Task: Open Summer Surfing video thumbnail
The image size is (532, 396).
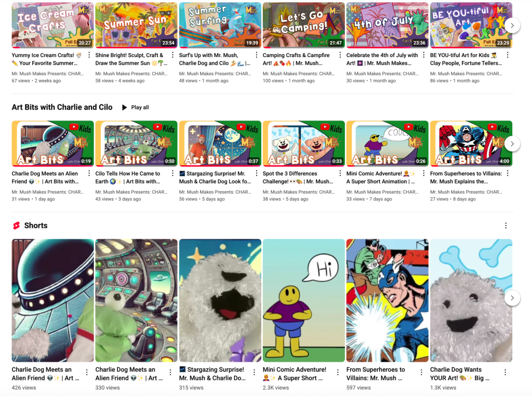Action: tap(220, 25)
